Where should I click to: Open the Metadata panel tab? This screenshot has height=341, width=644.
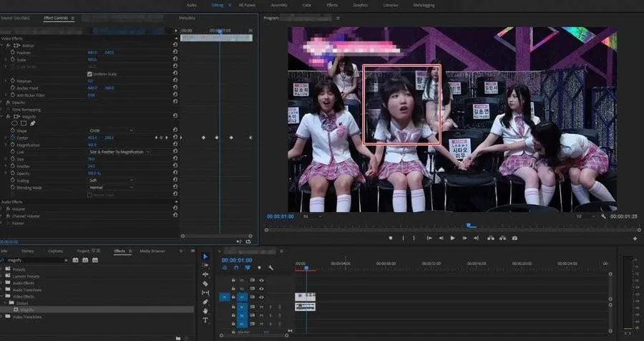[x=187, y=18]
